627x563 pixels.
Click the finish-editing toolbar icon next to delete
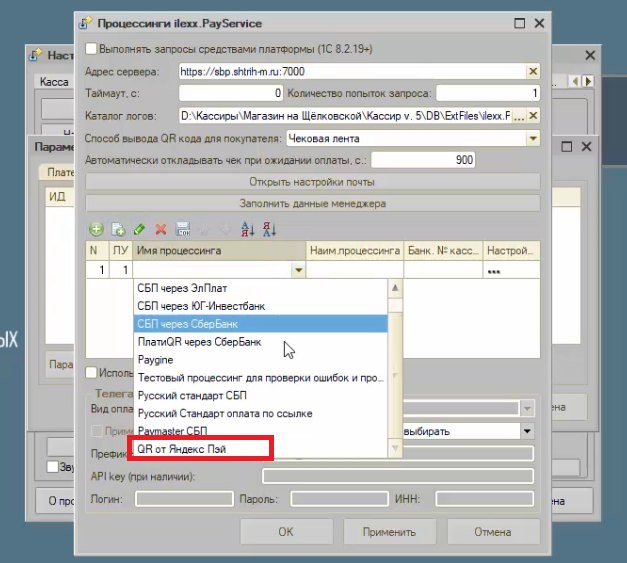pos(183,230)
